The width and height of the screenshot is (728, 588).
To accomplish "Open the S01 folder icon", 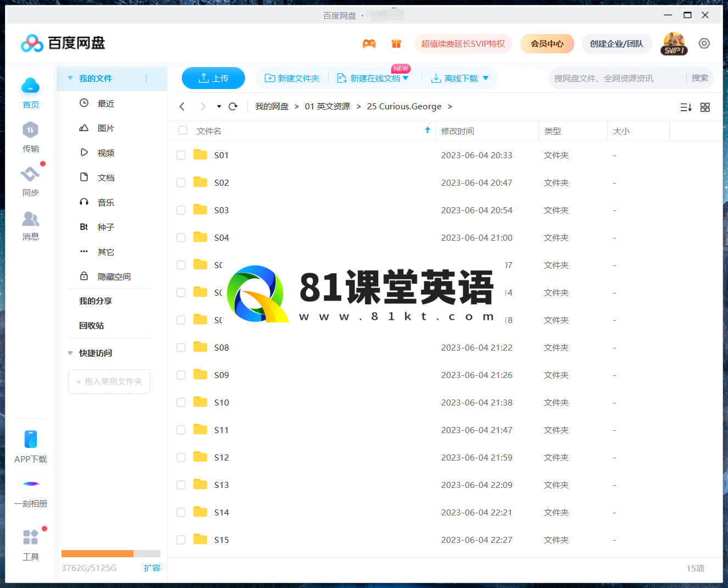I will [x=201, y=154].
